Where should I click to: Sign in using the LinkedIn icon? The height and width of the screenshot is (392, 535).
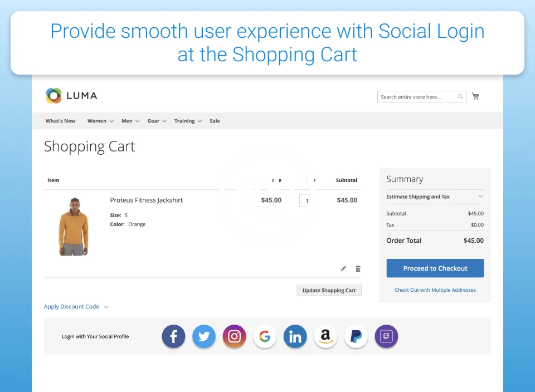click(x=295, y=336)
